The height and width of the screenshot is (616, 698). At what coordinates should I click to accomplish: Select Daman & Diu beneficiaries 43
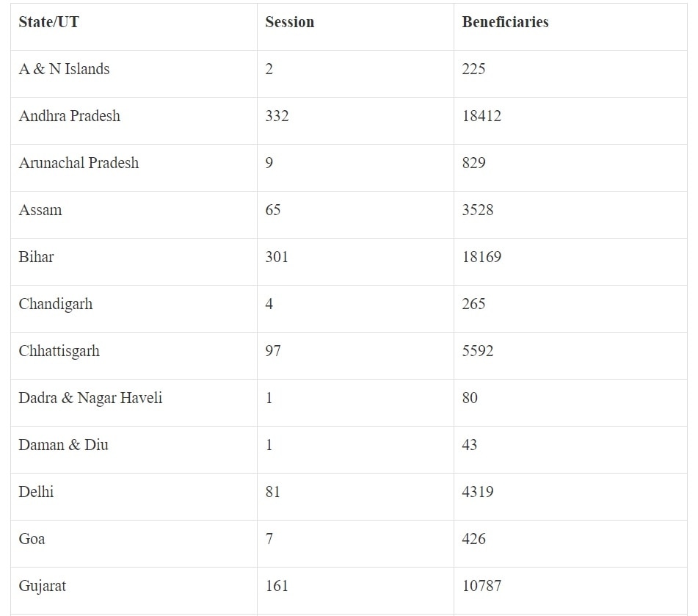[x=470, y=445]
